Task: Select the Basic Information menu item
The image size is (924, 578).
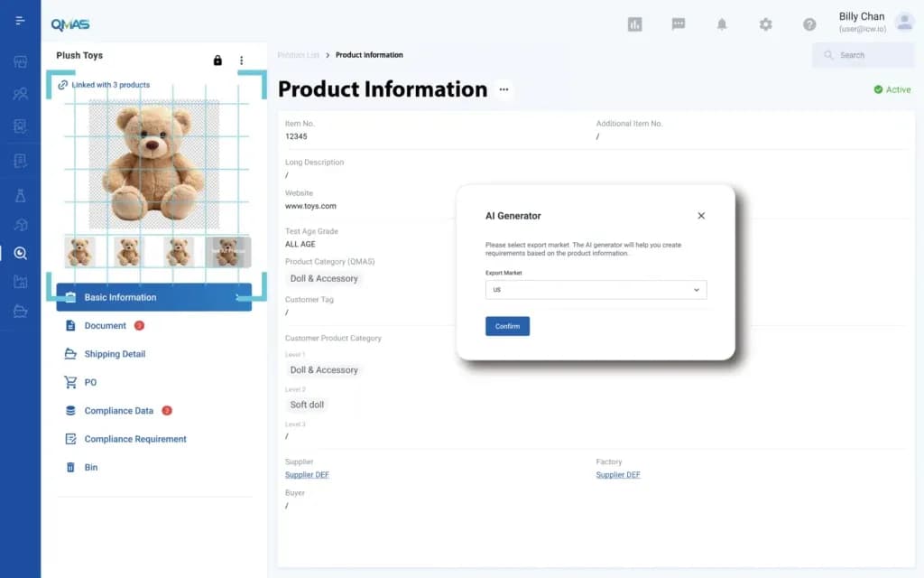Action: (153, 297)
